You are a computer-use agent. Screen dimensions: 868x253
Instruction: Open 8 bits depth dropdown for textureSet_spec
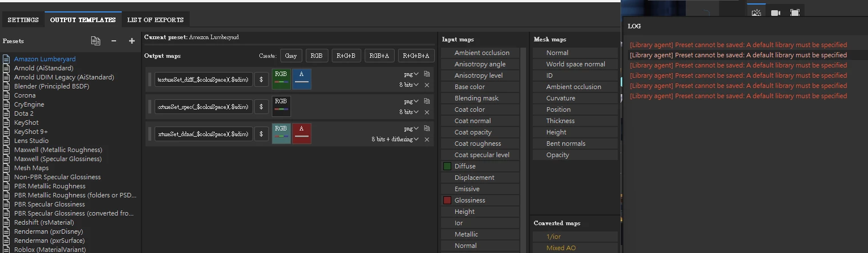pos(409,112)
